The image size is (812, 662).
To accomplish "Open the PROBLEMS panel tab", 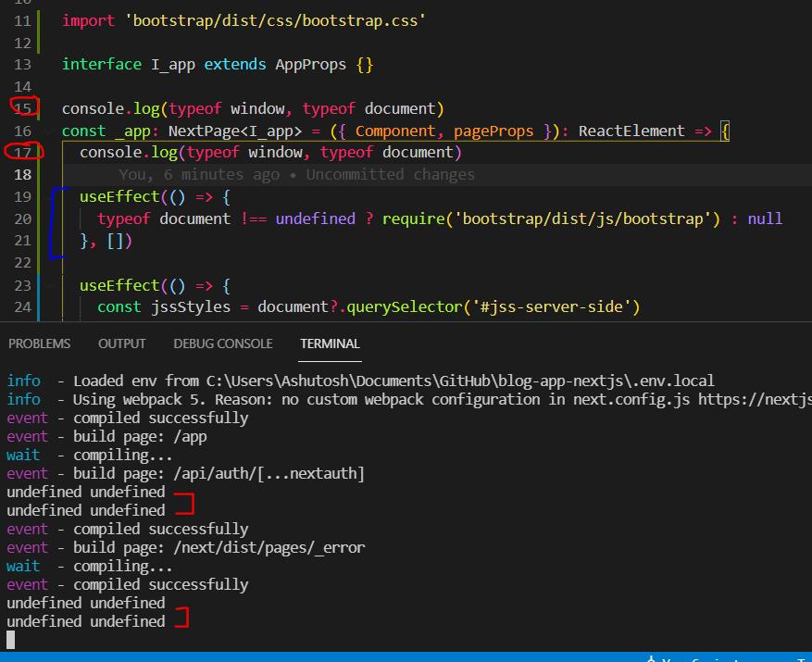I will pyautogui.click(x=39, y=343).
